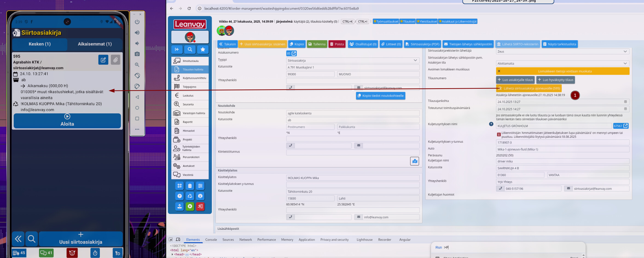
Task: Click the star favorites icon in sidebar
Action: pyautogui.click(x=203, y=49)
